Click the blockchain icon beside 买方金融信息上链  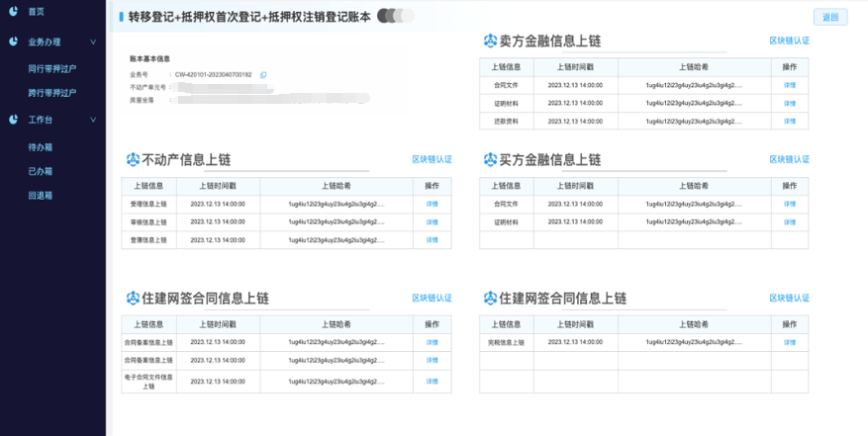491,159
